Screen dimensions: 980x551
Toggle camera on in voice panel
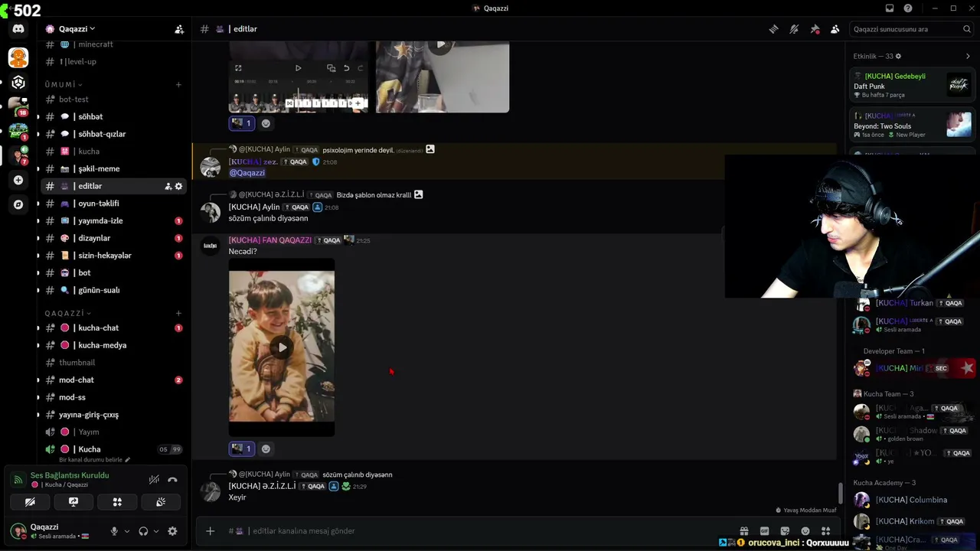point(30,502)
